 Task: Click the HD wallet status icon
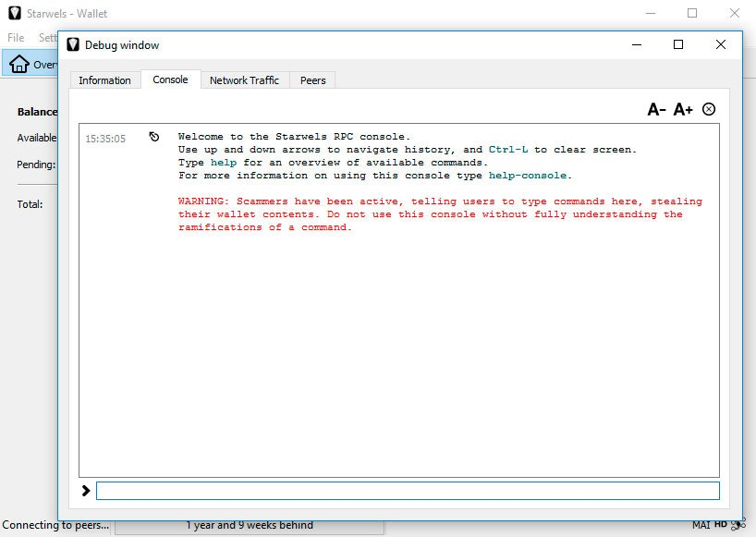[720, 524]
